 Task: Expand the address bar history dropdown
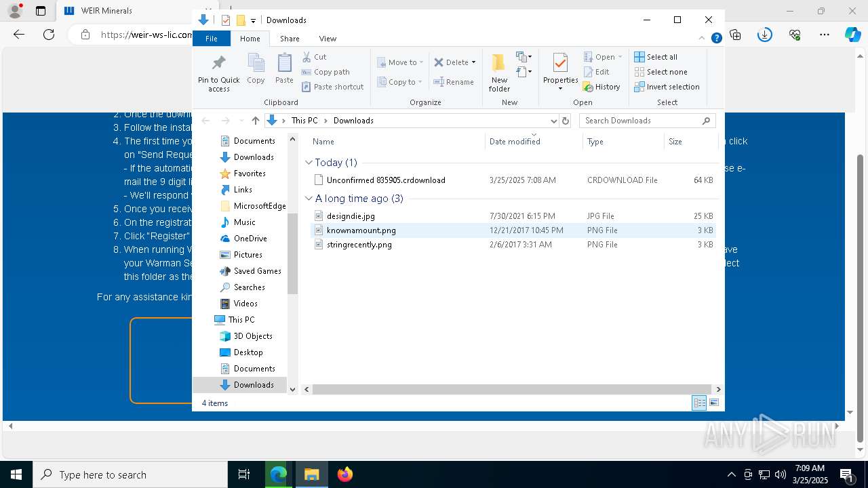pyautogui.click(x=553, y=121)
